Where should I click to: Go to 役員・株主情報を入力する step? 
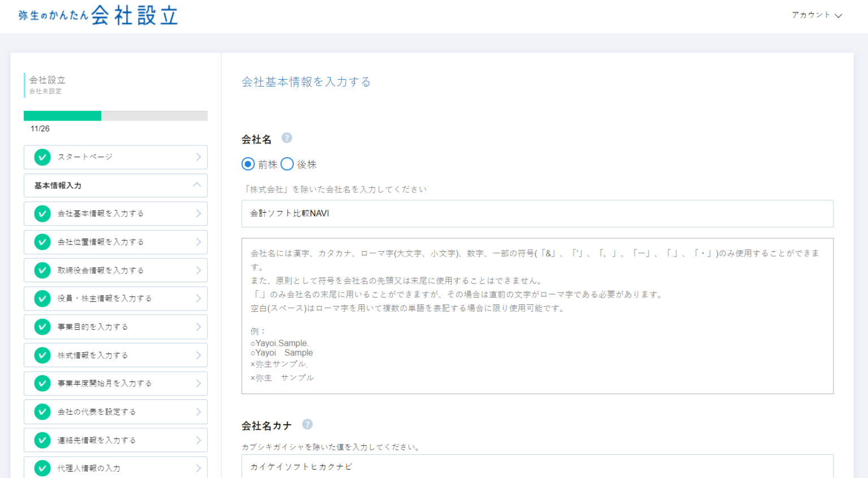click(105, 299)
